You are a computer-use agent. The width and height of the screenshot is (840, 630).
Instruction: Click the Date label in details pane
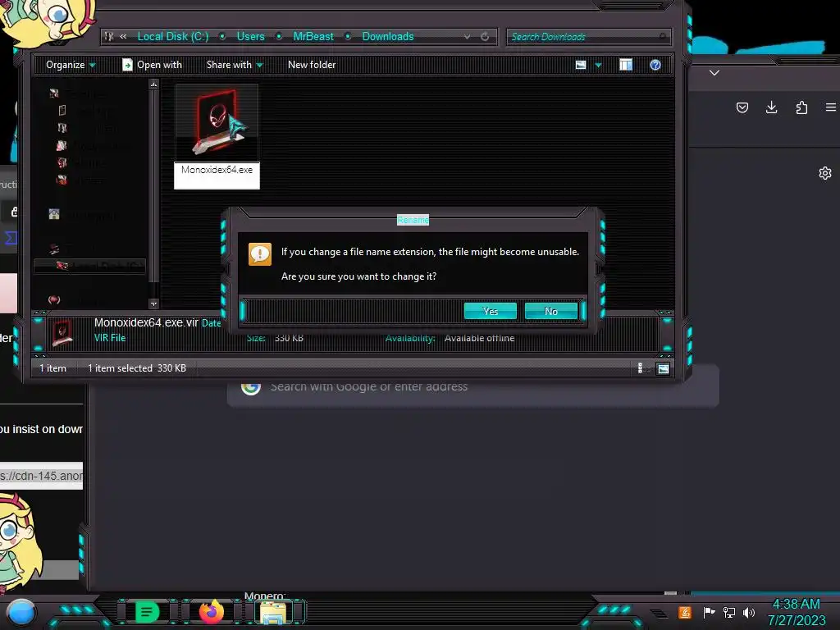[x=211, y=323]
